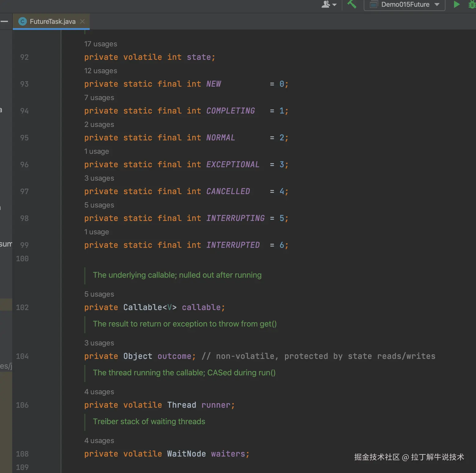
Task: Click the Build project hammer icon
Action: [x=352, y=5]
